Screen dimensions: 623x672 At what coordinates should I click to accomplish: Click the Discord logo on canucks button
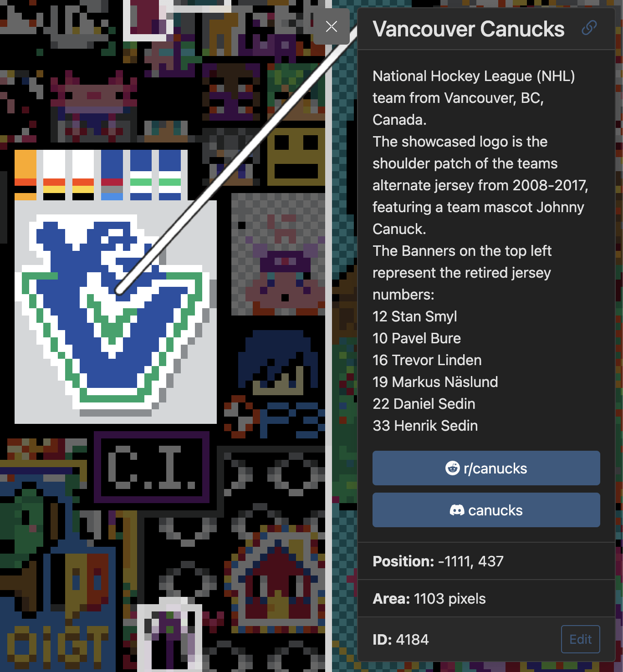coord(457,510)
